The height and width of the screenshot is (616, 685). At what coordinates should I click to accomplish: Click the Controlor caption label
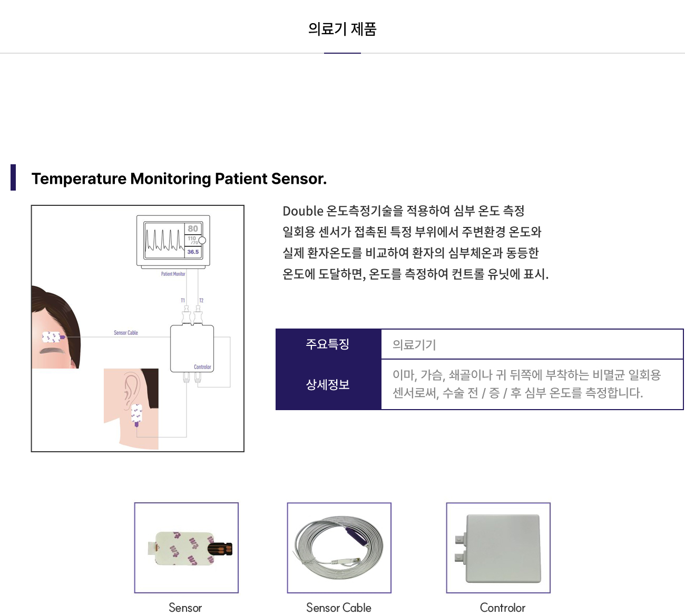tap(503, 608)
